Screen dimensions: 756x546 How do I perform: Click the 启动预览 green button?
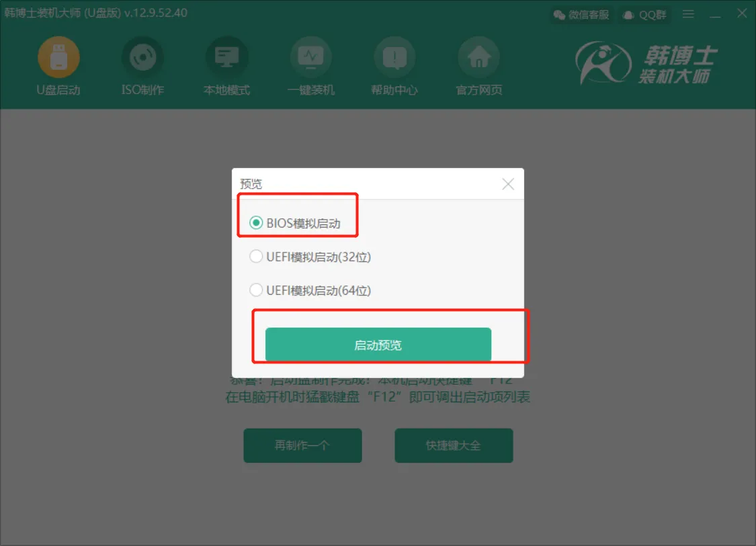point(378,345)
